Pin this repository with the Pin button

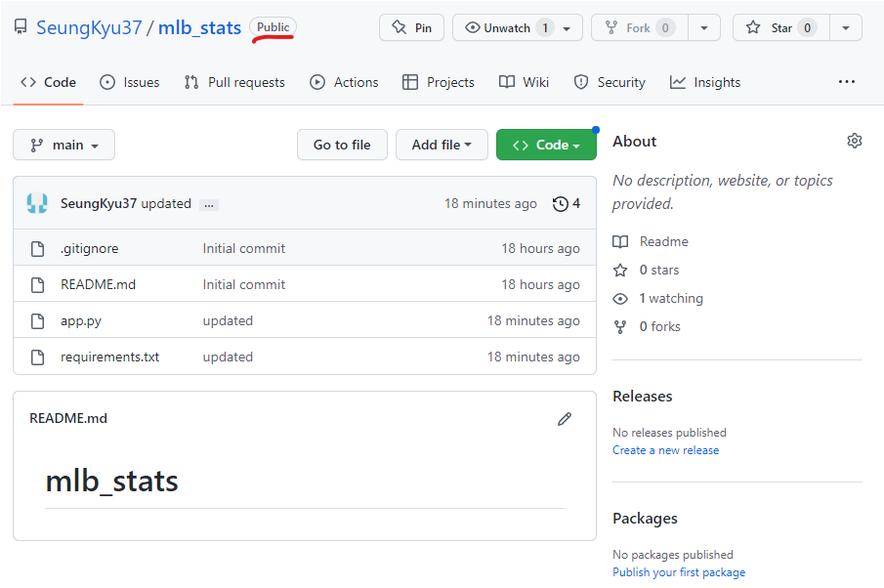(411, 27)
